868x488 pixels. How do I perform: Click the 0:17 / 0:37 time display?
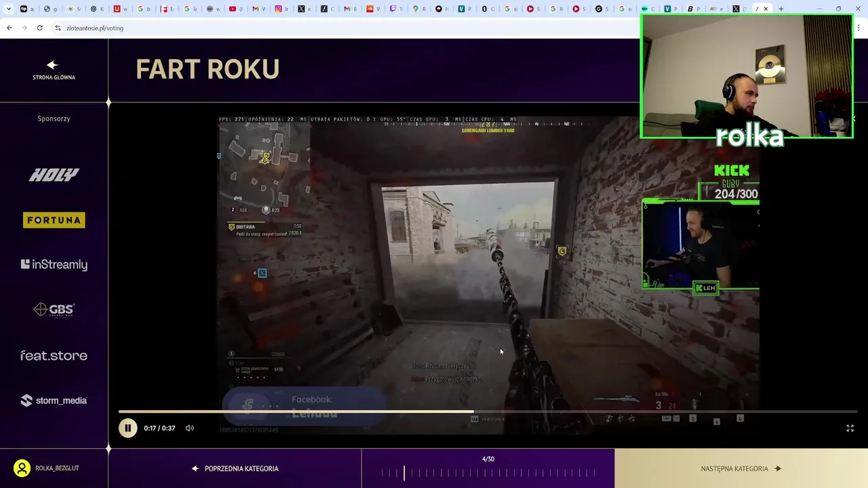click(x=159, y=428)
